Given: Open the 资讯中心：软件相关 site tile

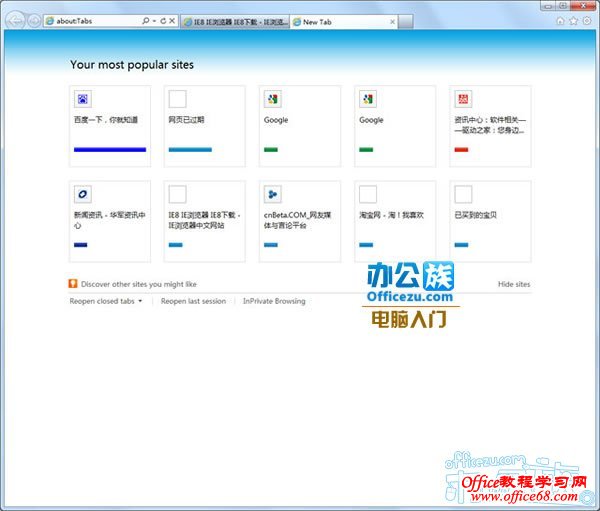Looking at the screenshot, I should [491, 126].
